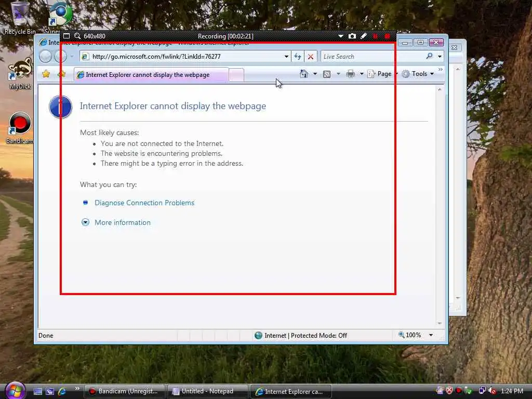Viewport: 532px width, 399px height.
Task: Switch to Bandicam taskbar button
Action: (x=124, y=391)
